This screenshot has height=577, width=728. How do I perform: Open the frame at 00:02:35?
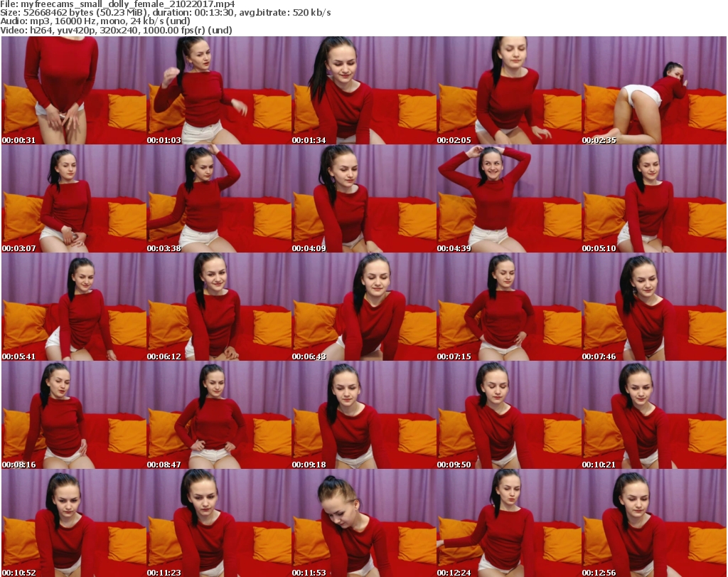point(654,90)
